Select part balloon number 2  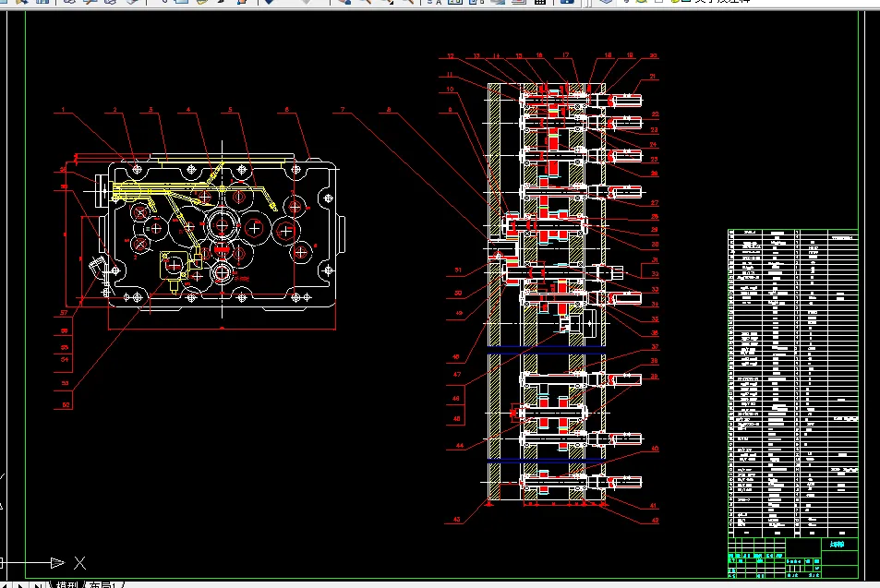click(115, 110)
